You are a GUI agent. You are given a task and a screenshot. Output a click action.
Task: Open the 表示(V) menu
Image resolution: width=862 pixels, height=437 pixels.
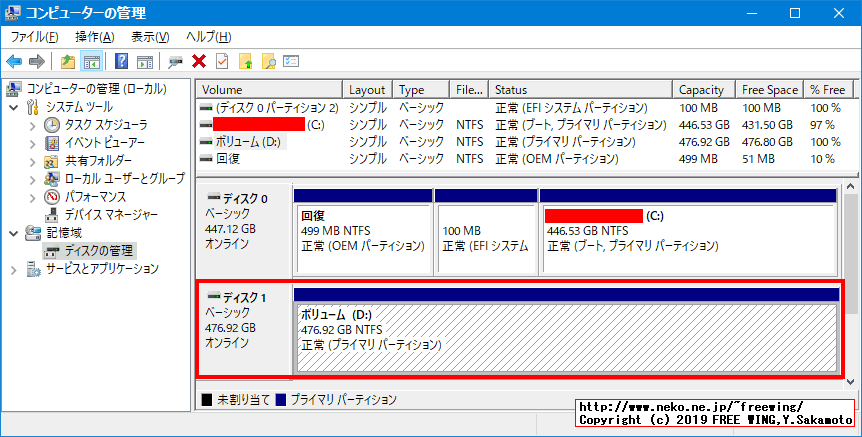point(150,37)
